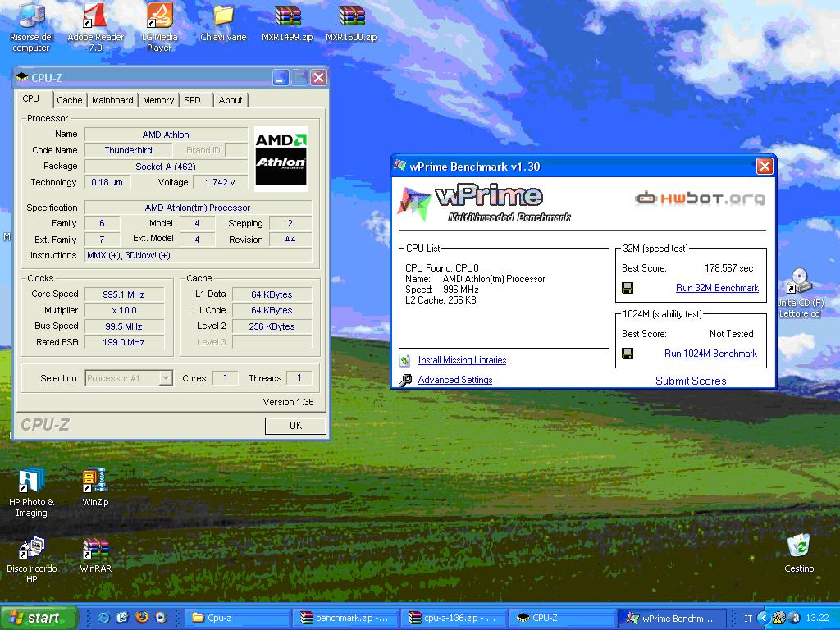The image size is (840, 630).
Task: Click Package value Socket A (462)
Action: [166, 167]
